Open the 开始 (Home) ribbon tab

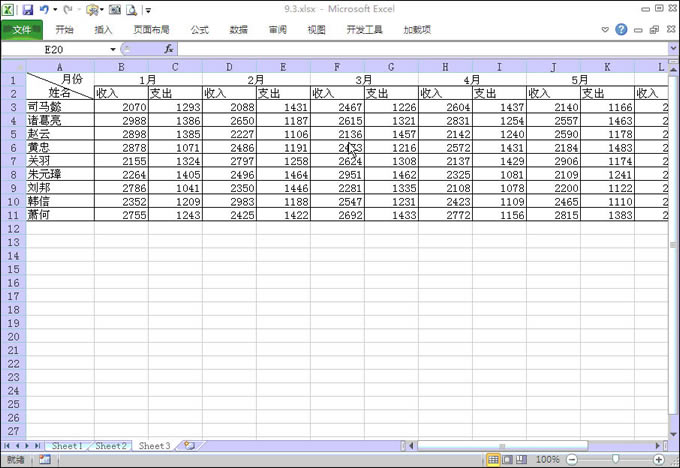click(x=64, y=29)
